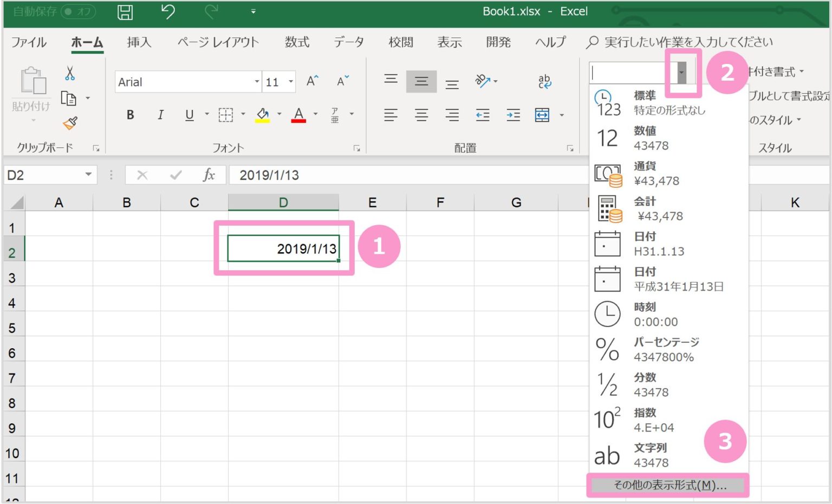The height and width of the screenshot is (504, 832).
Task: Click the Copy icon
Action: (69, 99)
